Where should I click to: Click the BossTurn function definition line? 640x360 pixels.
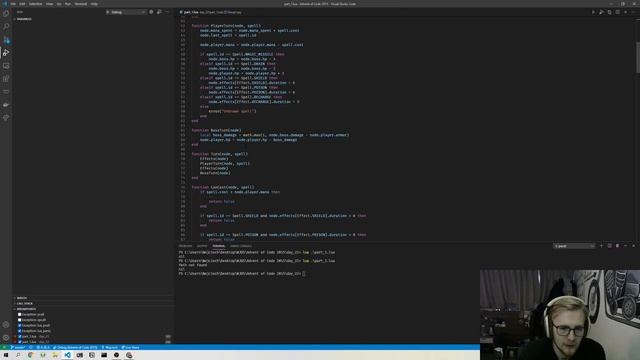point(216,130)
